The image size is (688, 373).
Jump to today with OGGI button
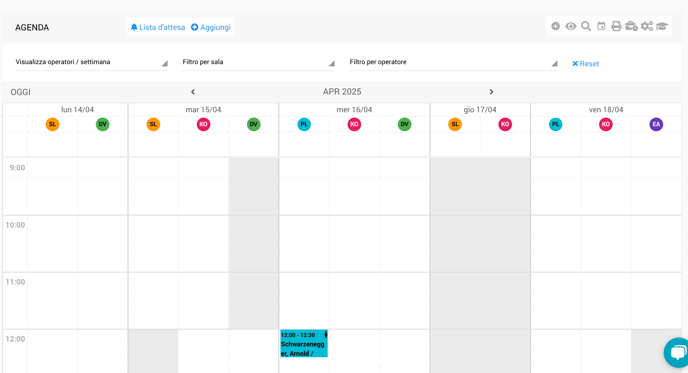(x=21, y=92)
